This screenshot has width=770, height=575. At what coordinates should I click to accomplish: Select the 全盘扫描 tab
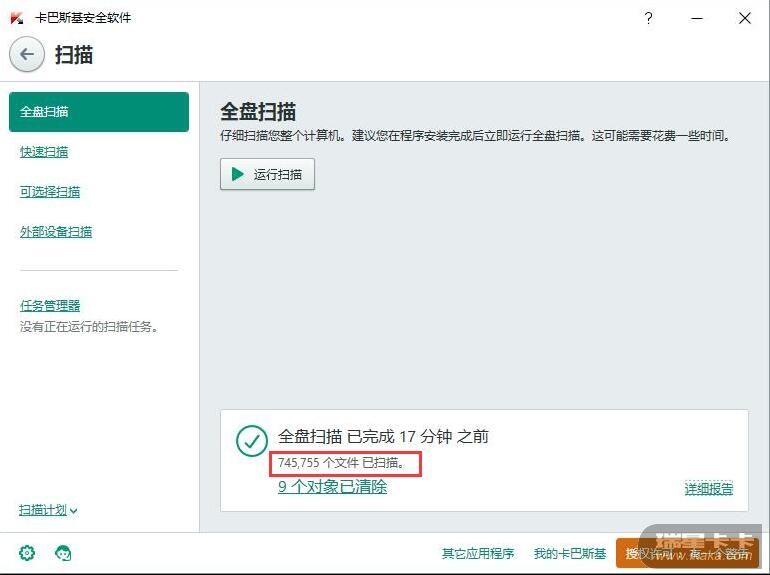point(99,112)
